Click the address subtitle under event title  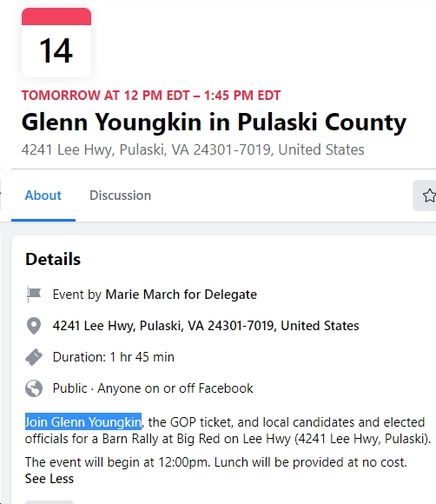coord(193,149)
